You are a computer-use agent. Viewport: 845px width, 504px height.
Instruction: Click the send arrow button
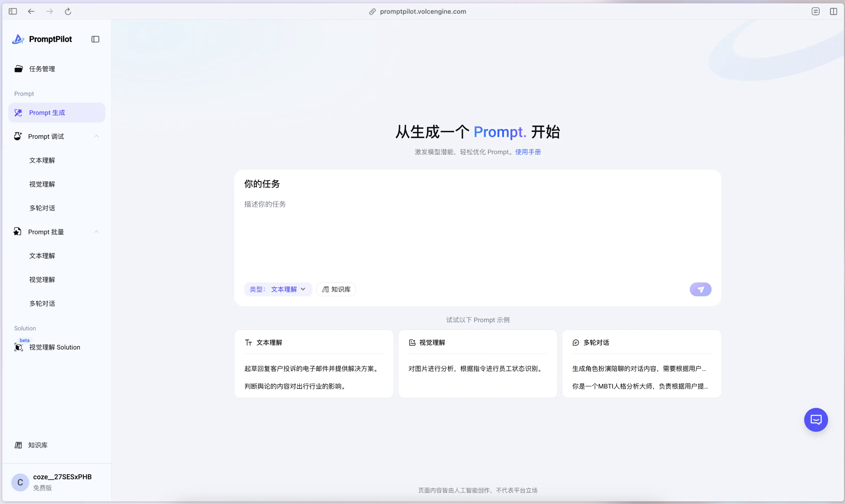(x=700, y=289)
